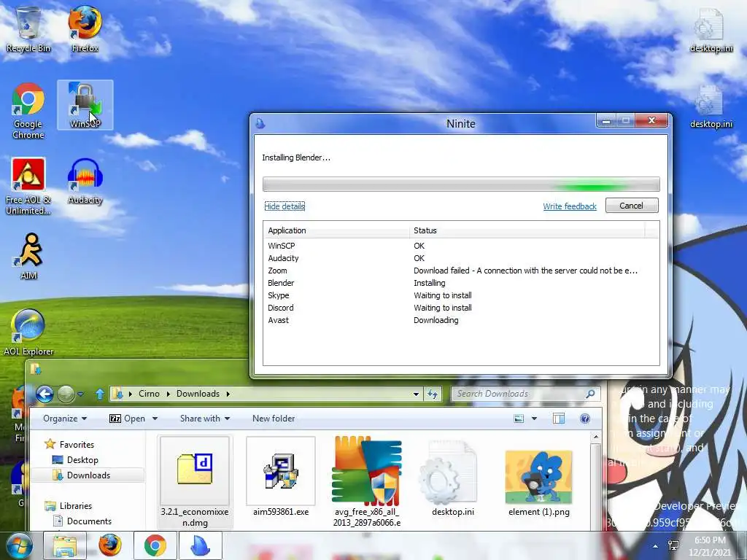The image size is (747, 560).
Task: Select Documents under Libraries
Action: point(82,521)
